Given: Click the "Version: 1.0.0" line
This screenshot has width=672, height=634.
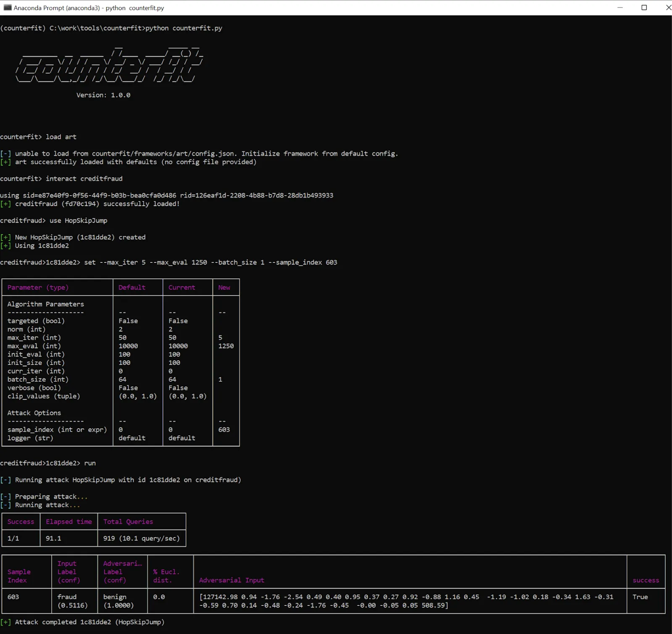Looking at the screenshot, I should pyautogui.click(x=103, y=95).
